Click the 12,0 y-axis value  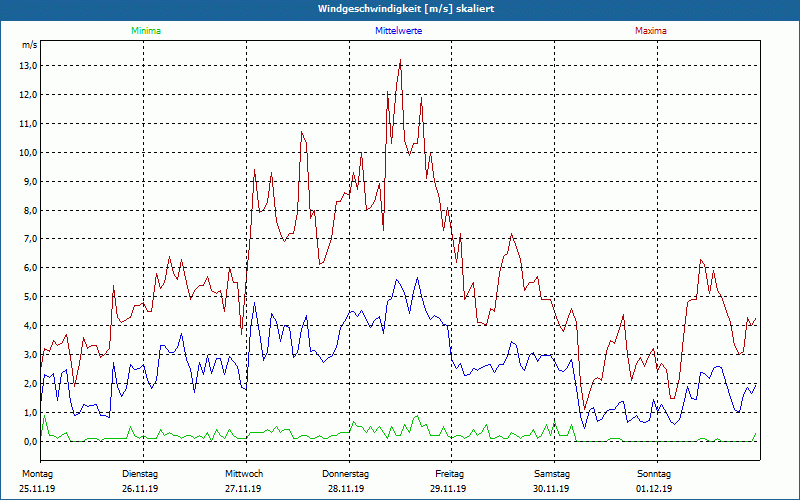pyautogui.click(x=28, y=95)
